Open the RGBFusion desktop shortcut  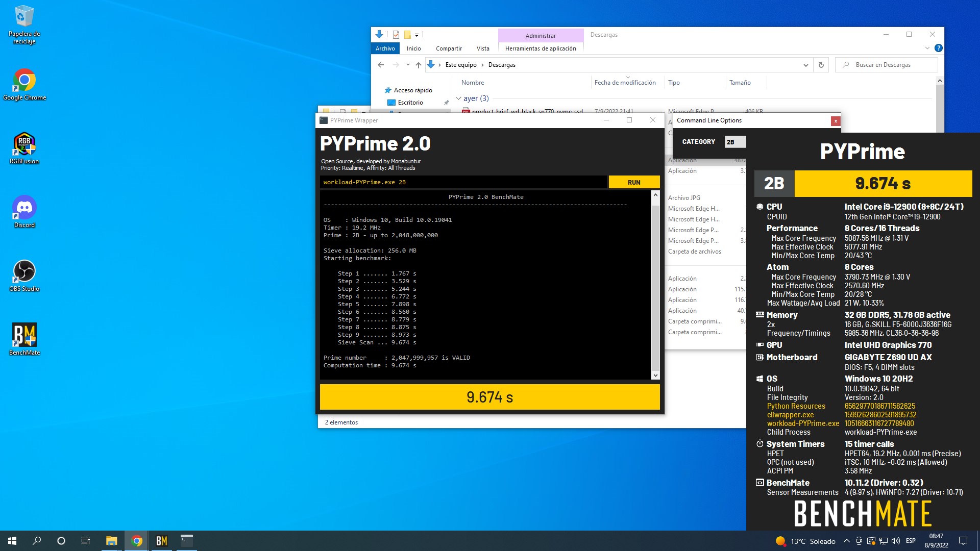click(24, 148)
